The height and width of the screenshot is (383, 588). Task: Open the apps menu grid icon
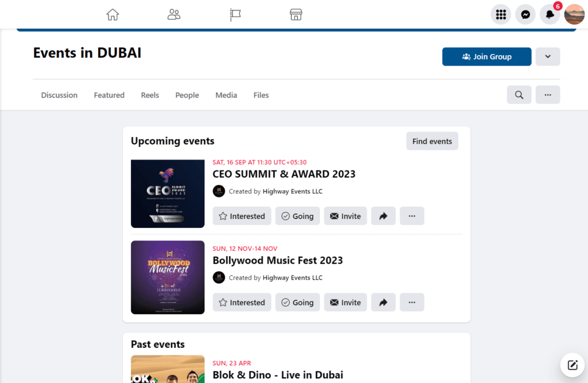click(x=500, y=14)
